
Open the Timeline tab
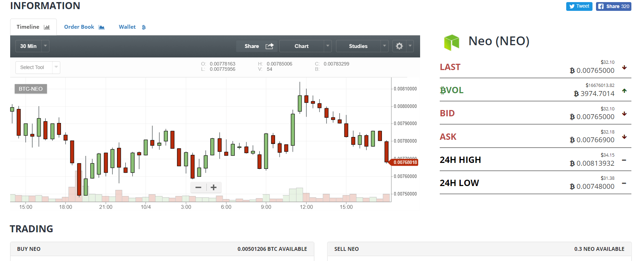click(x=33, y=27)
